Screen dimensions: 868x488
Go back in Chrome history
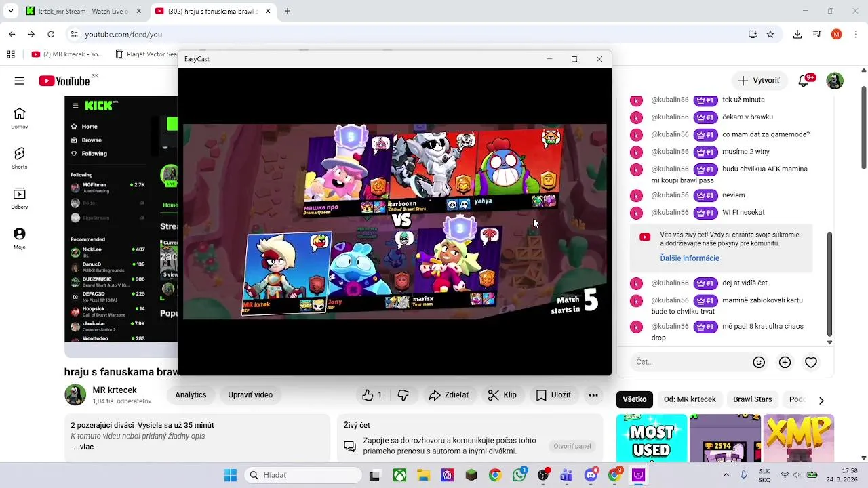(x=12, y=34)
